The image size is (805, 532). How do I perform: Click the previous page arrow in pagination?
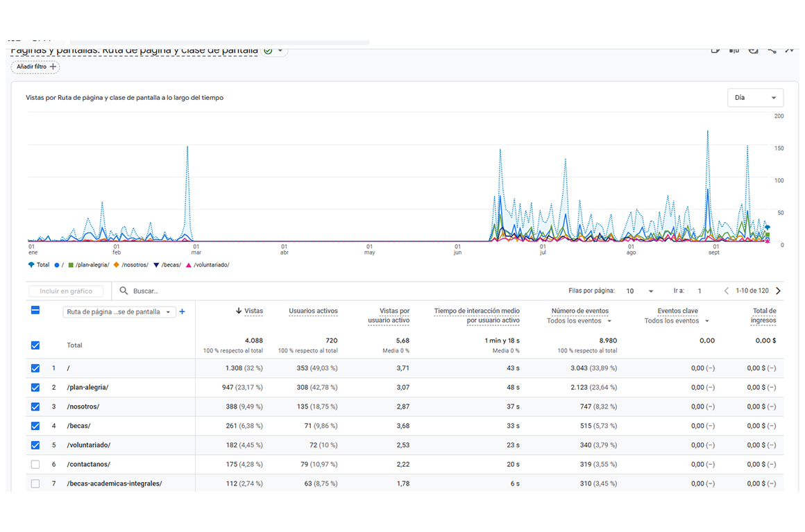(x=726, y=291)
